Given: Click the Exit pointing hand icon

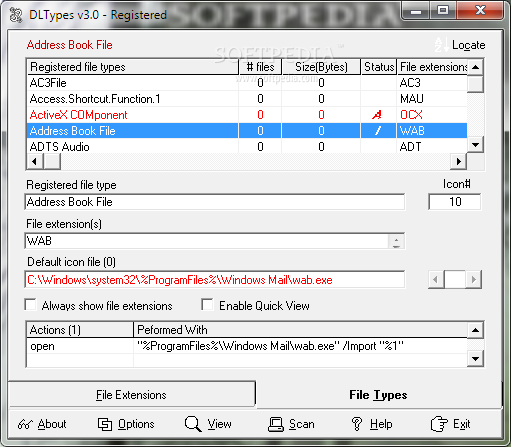Looking at the screenshot, I should (x=439, y=424).
